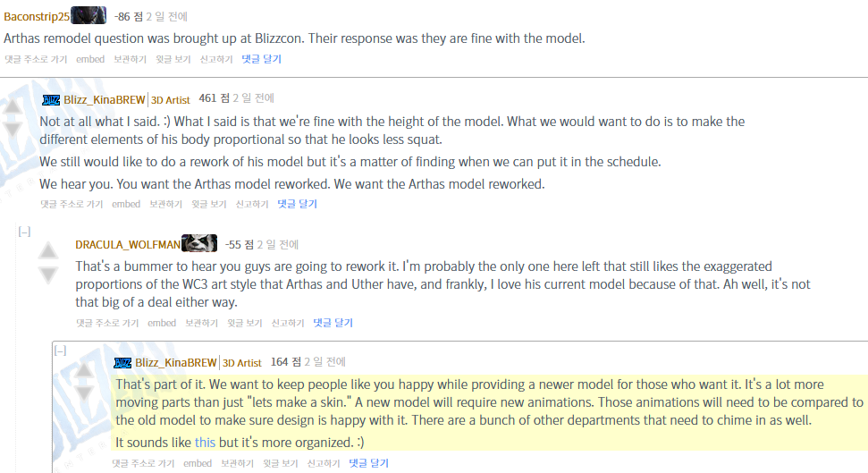The height and width of the screenshot is (473, 868).
Task: Click 신고하기 under the 461-point comment
Action: coord(252,204)
